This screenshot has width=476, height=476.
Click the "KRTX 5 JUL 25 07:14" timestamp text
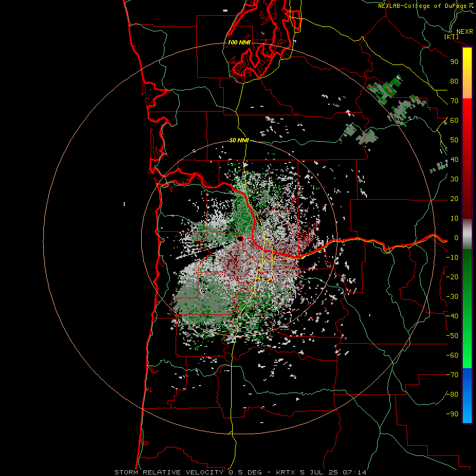tap(321, 472)
